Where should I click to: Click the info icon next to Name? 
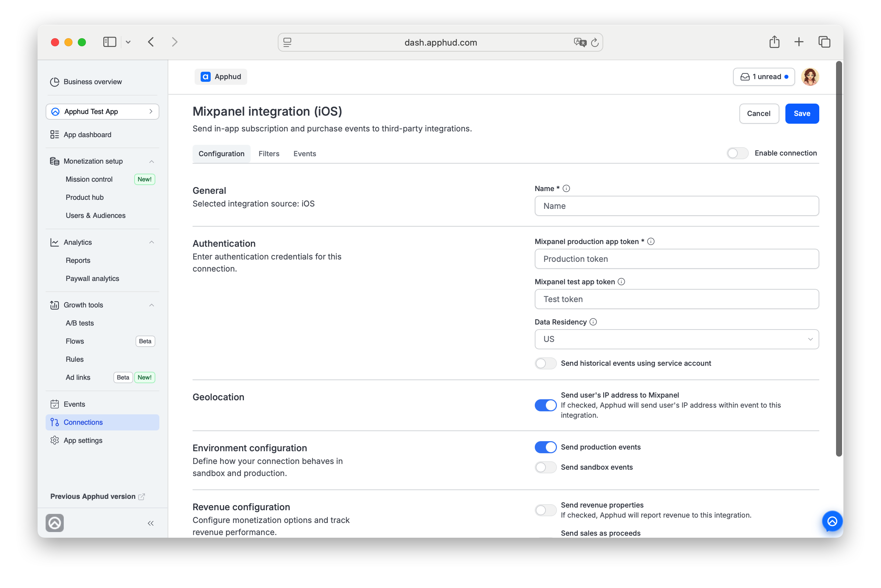tap(566, 189)
